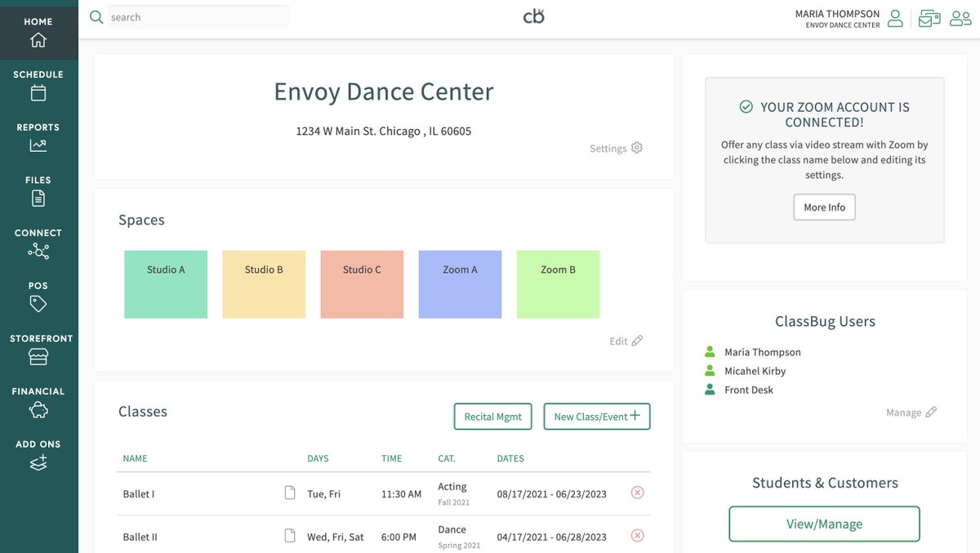Delete Ballet I with the red X icon
The width and height of the screenshot is (980, 553).
point(638,493)
